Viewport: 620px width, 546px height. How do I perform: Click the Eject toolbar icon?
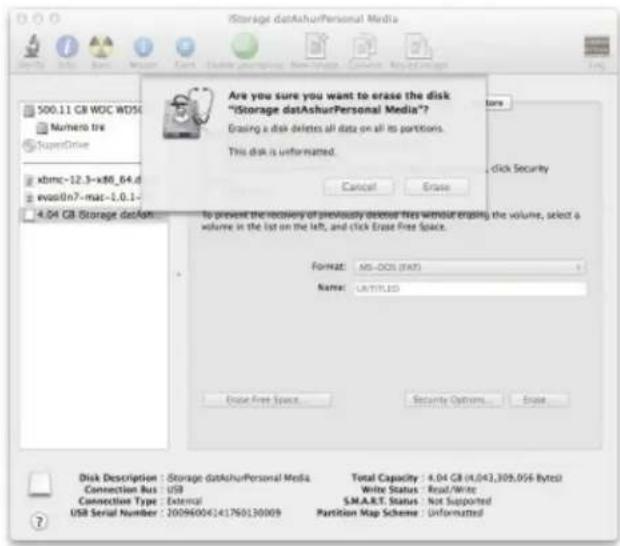click(185, 47)
